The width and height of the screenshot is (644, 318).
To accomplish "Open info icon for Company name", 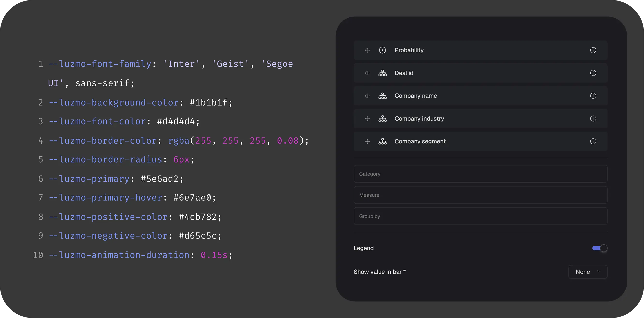I will (593, 96).
